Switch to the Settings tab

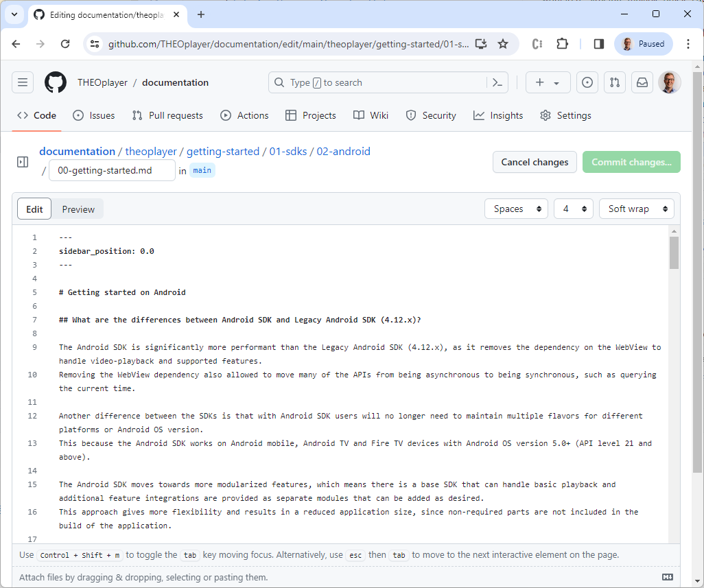(565, 115)
